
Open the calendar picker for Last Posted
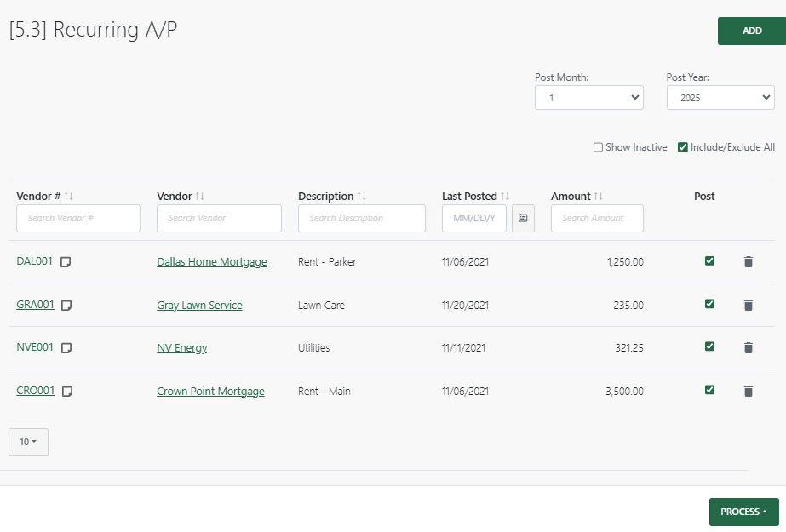tap(523, 218)
